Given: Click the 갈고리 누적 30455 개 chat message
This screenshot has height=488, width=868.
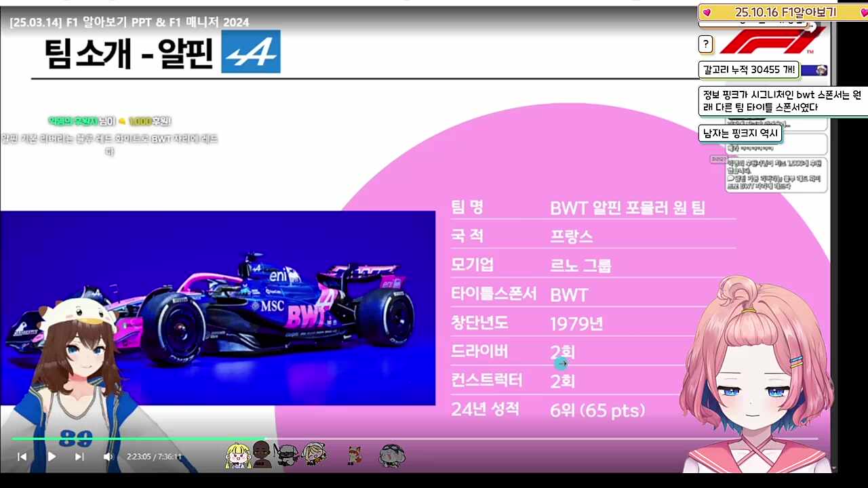Looking at the screenshot, I should tap(749, 69).
